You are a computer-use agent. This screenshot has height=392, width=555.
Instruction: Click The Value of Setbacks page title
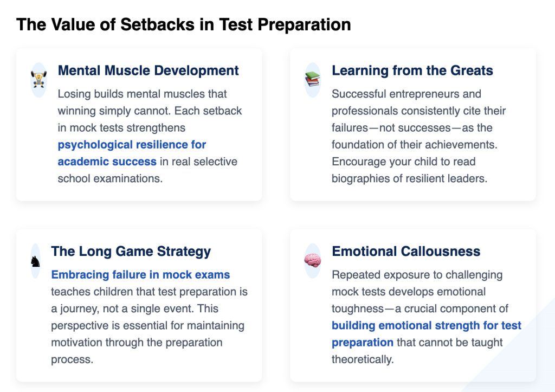point(183,24)
